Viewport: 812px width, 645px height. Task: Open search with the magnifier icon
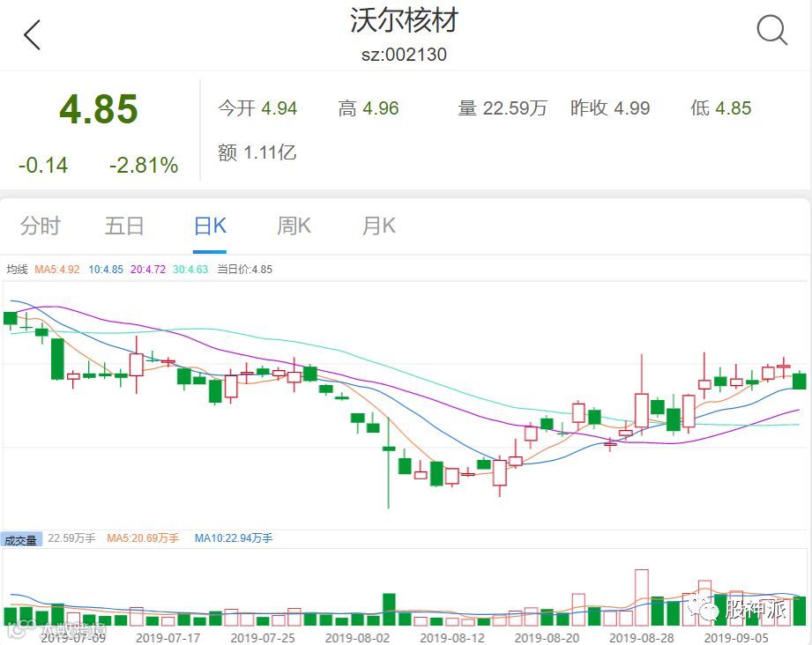[x=772, y=31]
